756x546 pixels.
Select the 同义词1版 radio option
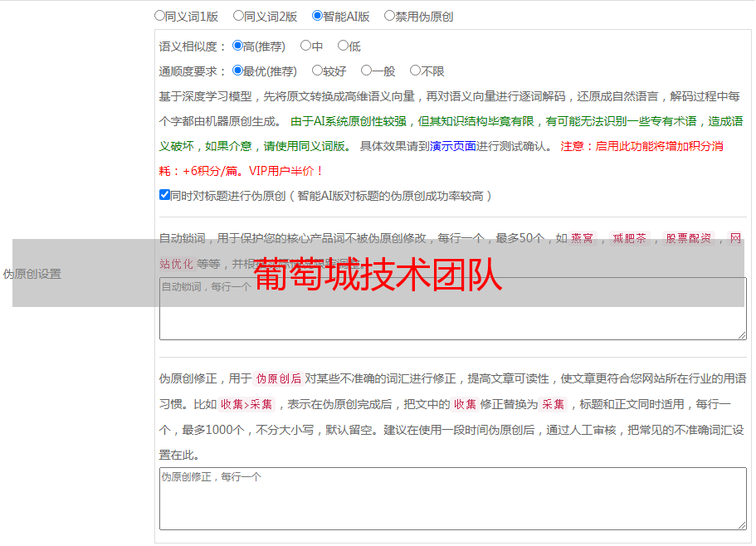tap(160, 16)
